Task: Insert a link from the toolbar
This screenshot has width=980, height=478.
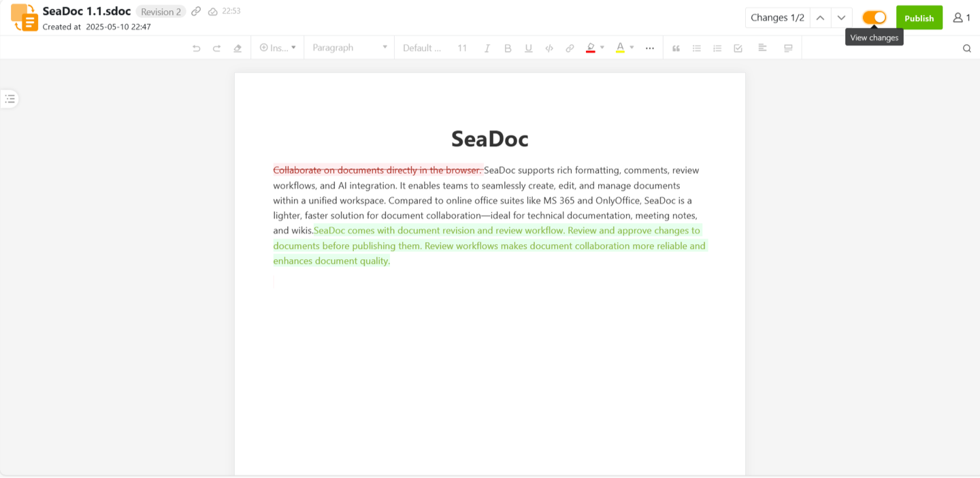Action: (x=570, y=48)
